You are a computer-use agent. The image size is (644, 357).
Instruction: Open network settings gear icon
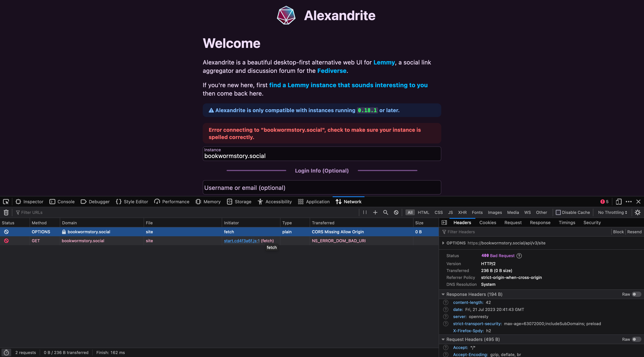[x=637, y=212]
